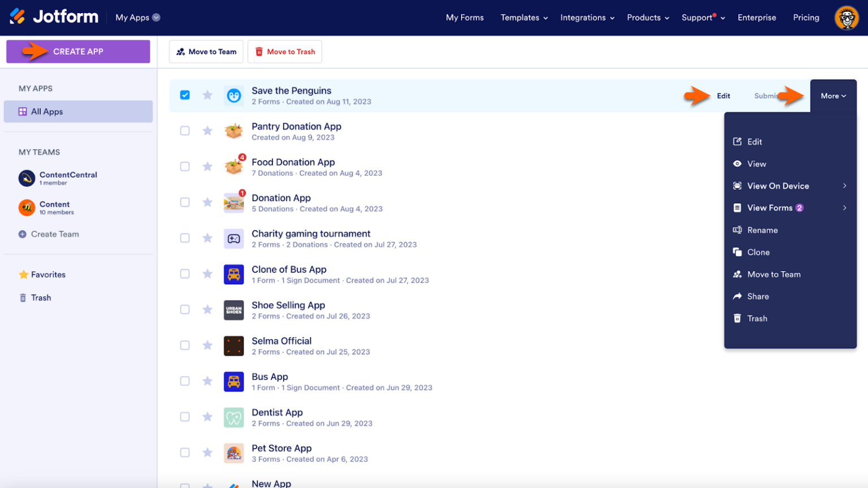Screen dimensions: 868x488
Task: Open the Charity gaming tournament app link
Action: pos(311,233)
